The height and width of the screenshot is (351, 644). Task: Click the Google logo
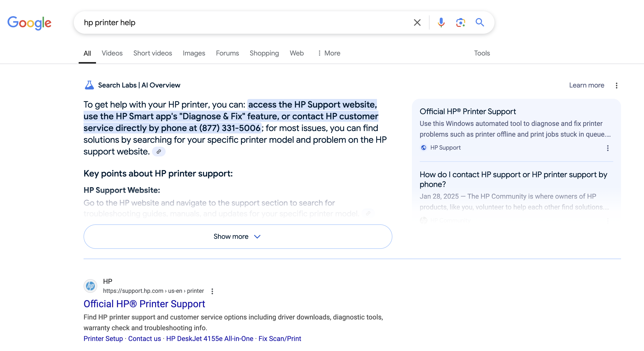pyautogui.click(x=29, y=23)
